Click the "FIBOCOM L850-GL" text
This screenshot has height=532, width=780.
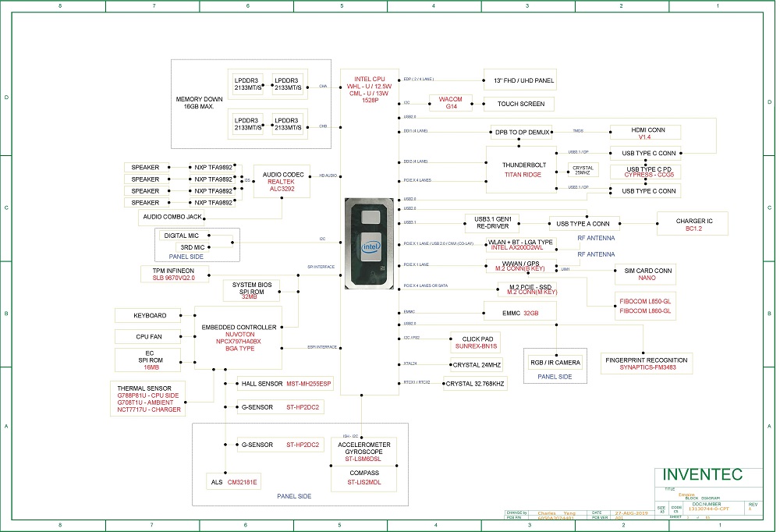(x=645, y=302)
